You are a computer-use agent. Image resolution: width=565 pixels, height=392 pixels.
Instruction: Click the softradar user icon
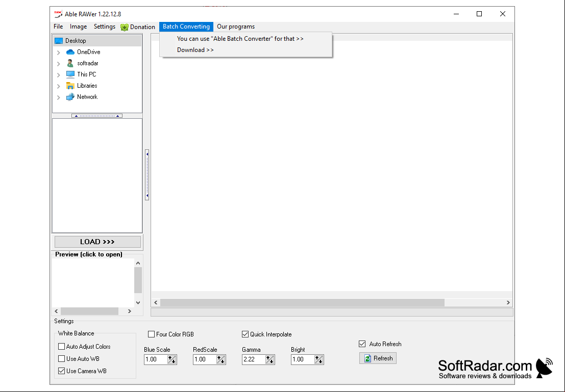[x=70, y=63]
